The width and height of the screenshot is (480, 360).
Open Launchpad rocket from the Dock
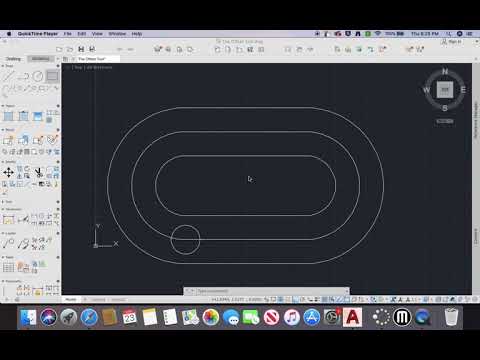(69, 317)
